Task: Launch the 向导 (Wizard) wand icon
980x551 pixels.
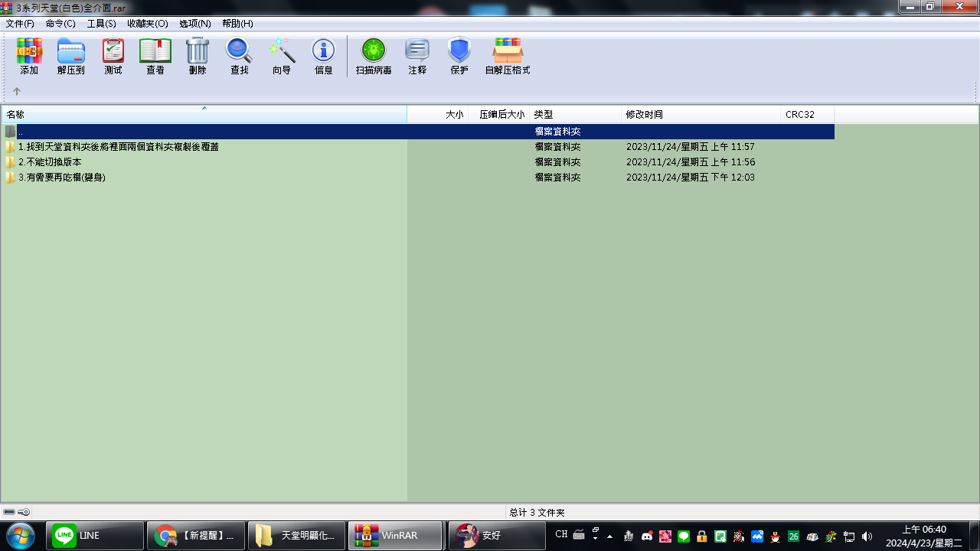Action: click(282, 57)
